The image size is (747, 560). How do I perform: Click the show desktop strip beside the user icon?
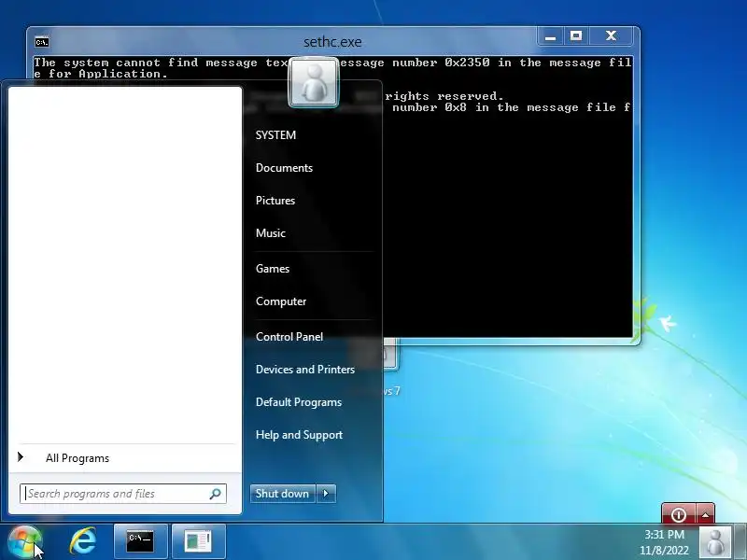tap(740, 542)
